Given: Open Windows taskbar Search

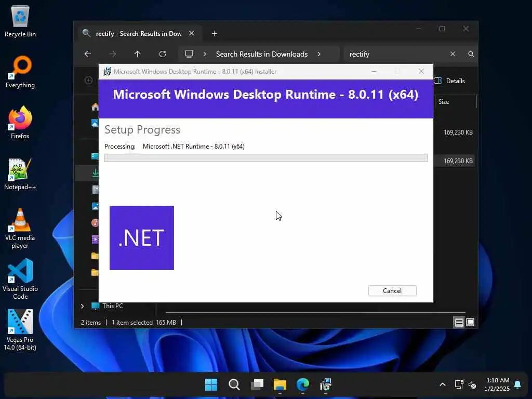Looking at the screenshot, I should pyautogui.click(x=234, y=385).
